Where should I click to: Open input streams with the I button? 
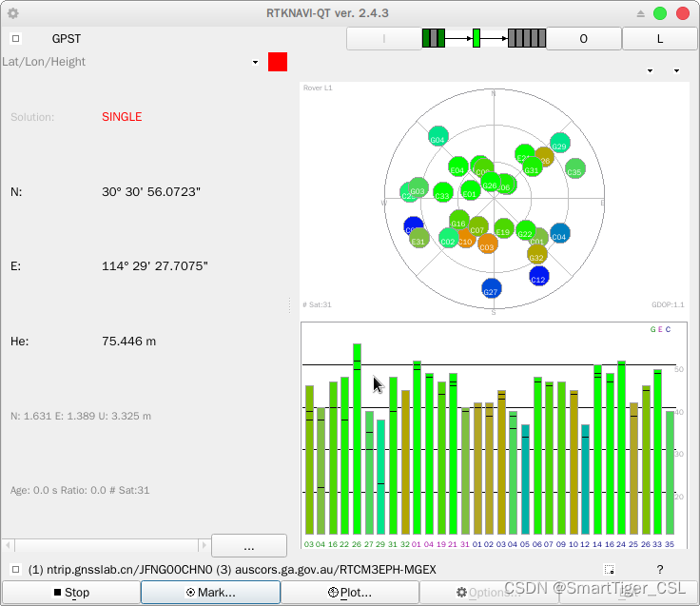[x=384, y=38]
